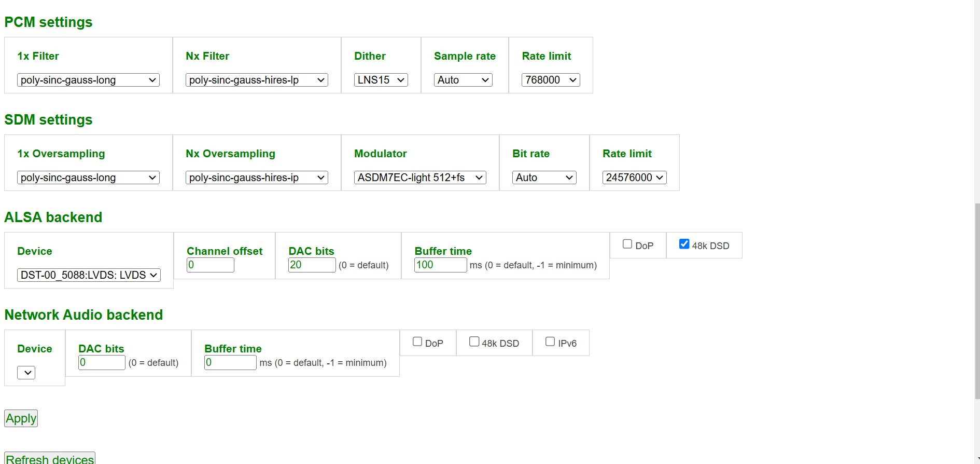This screenshot has height=464, width=980.
Task: Select the Modulator ASDM7EC-light dropdown
Action: point(420,178)
